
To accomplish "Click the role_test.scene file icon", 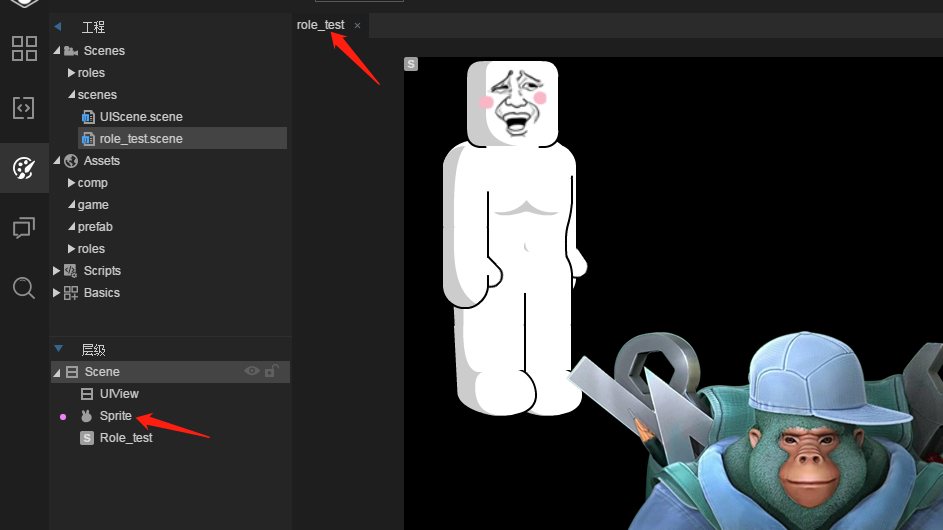I will coord(88,139).
